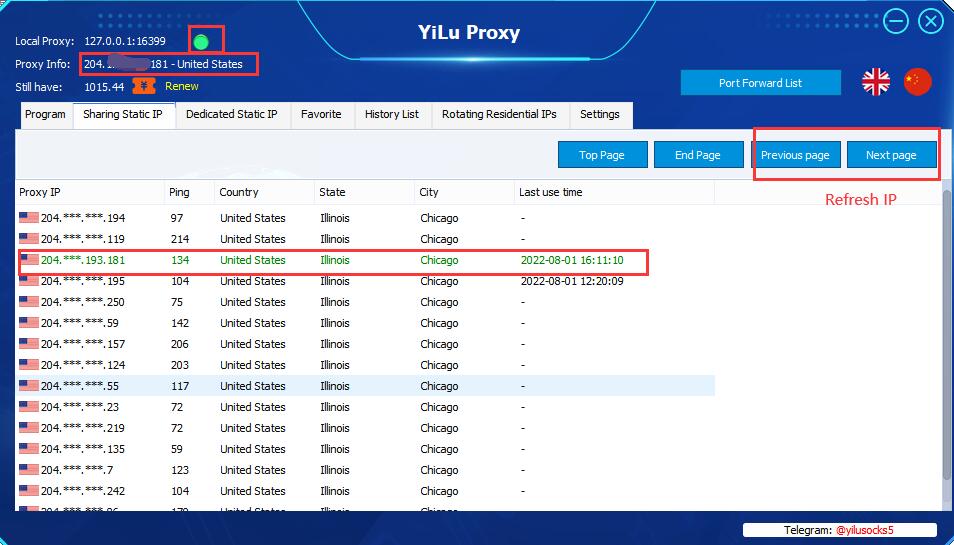Sort by State column header
The width and height of the screenshot is (954, 545).
[364, 192]
